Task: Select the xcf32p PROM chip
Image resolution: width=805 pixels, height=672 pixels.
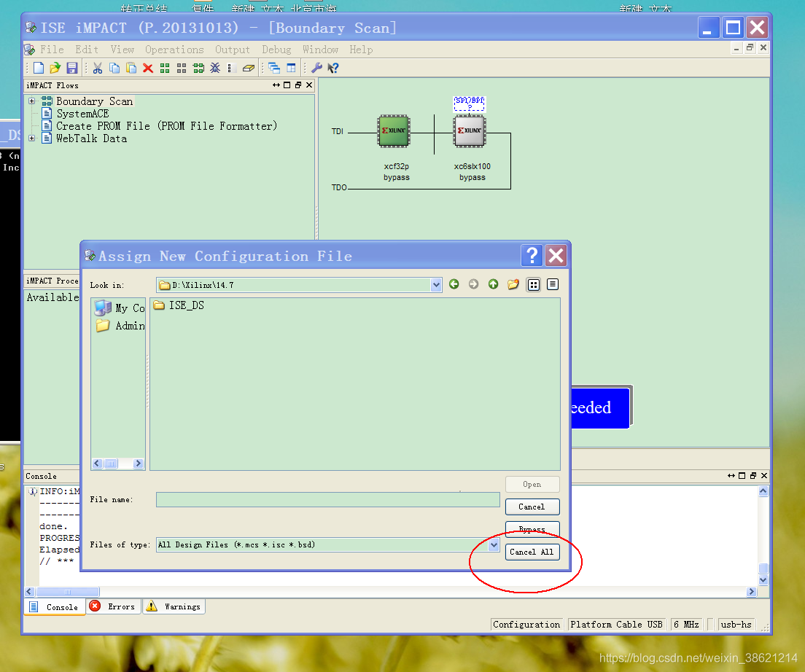Action: point(394,131)
